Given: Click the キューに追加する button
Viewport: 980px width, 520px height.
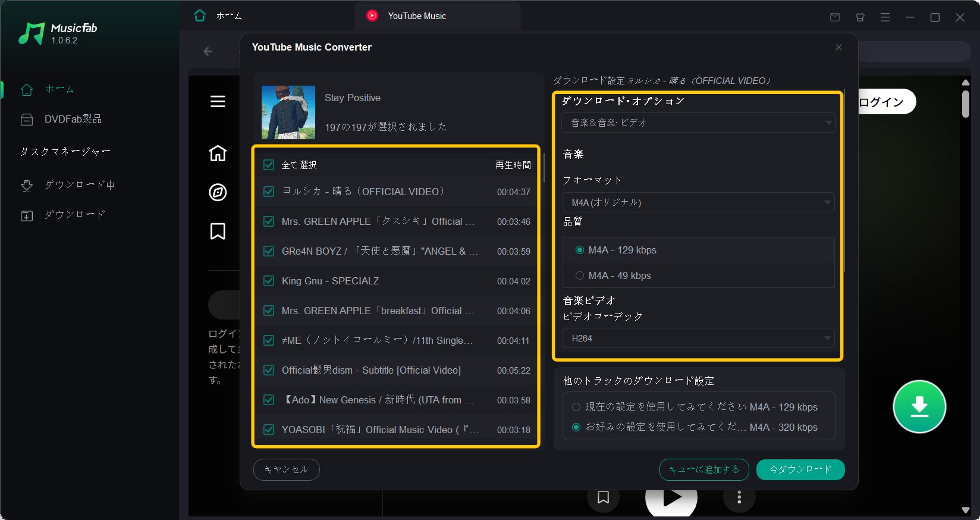Looking at the screenshot, I should (x=704, y=469).
